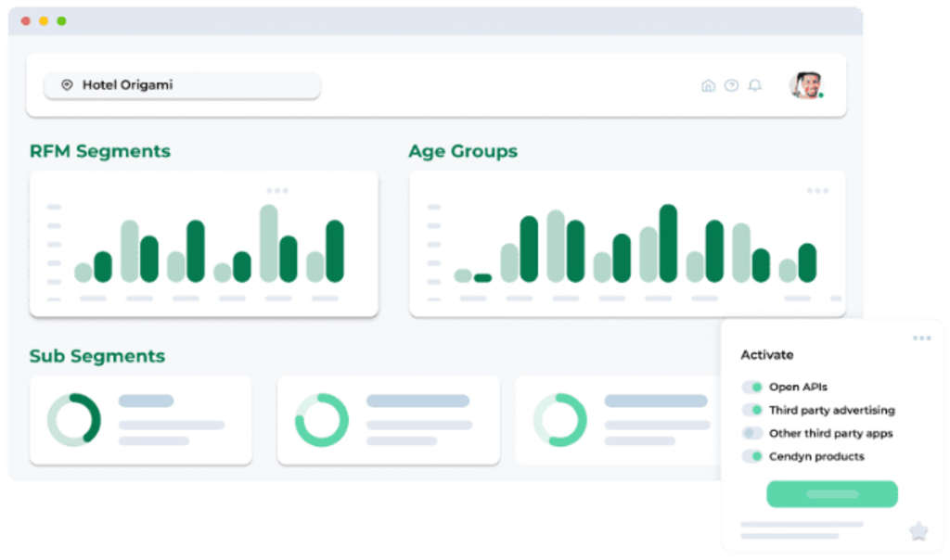The width and height of the screenshot is (950, 560).
Task: Select the second Sub Segments donut card
Action: pos(388,420)
